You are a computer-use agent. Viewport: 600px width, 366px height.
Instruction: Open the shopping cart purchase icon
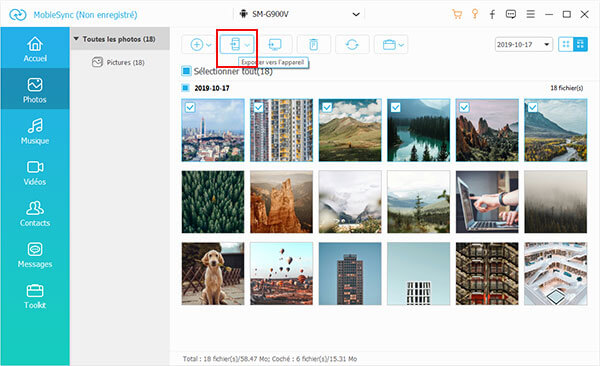pos(457,15)
